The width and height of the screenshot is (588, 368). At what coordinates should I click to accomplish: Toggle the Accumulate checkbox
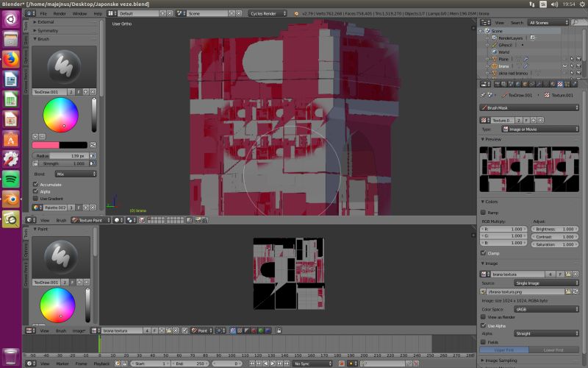(35, 185)
